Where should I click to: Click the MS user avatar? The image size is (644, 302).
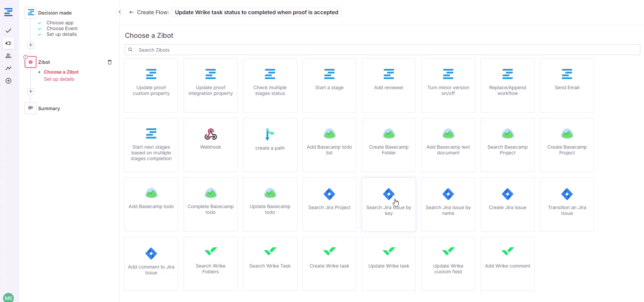tap(8, 298)
